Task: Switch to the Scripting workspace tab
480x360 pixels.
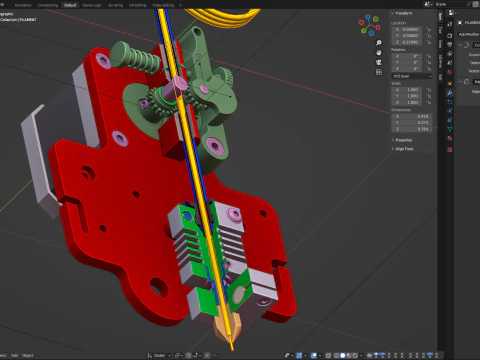Action: tap(116, 5)
